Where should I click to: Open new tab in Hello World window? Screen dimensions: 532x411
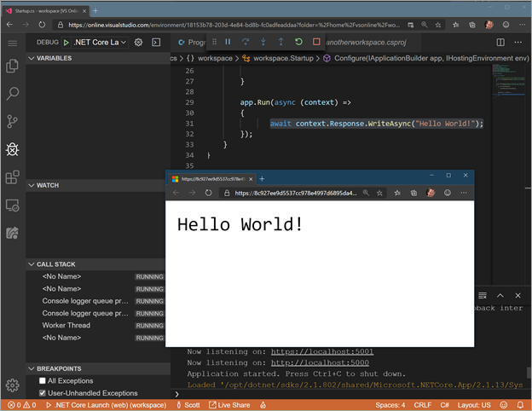(262, 179)
